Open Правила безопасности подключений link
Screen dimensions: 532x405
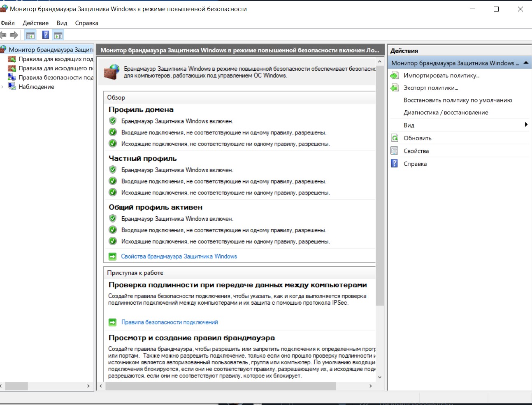170,322
